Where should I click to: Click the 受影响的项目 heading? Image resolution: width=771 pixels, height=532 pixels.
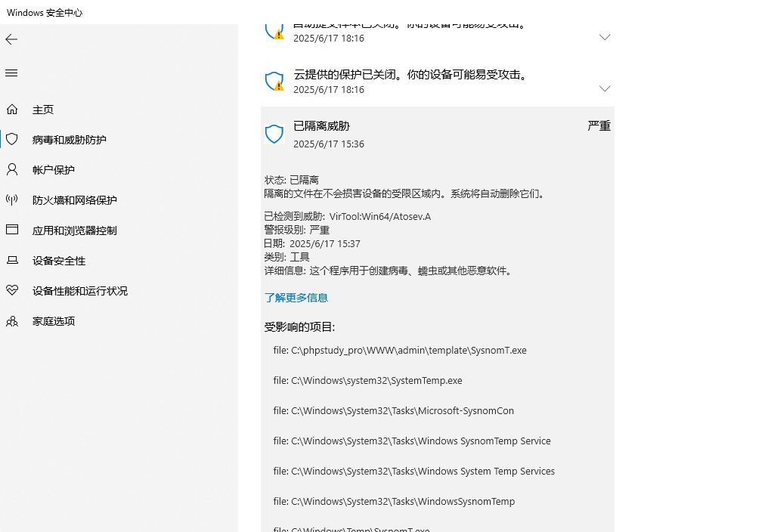pos(299,327)
